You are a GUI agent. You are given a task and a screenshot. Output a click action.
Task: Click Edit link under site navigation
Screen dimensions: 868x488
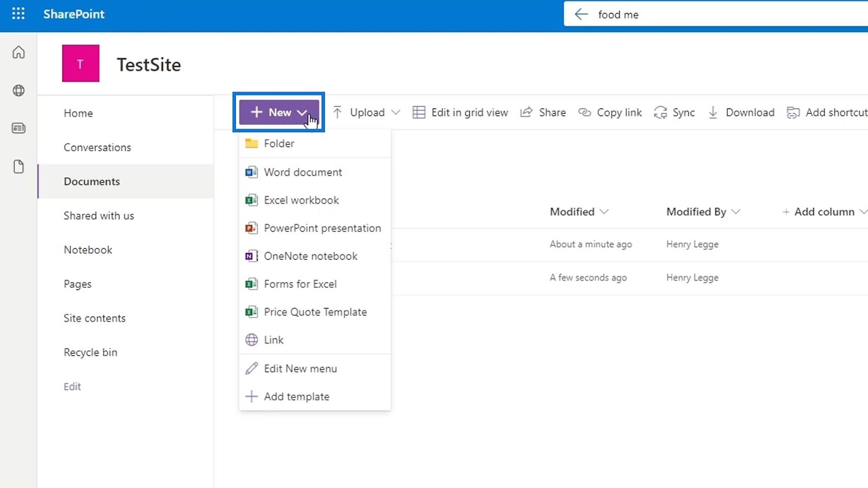point(72,387)
